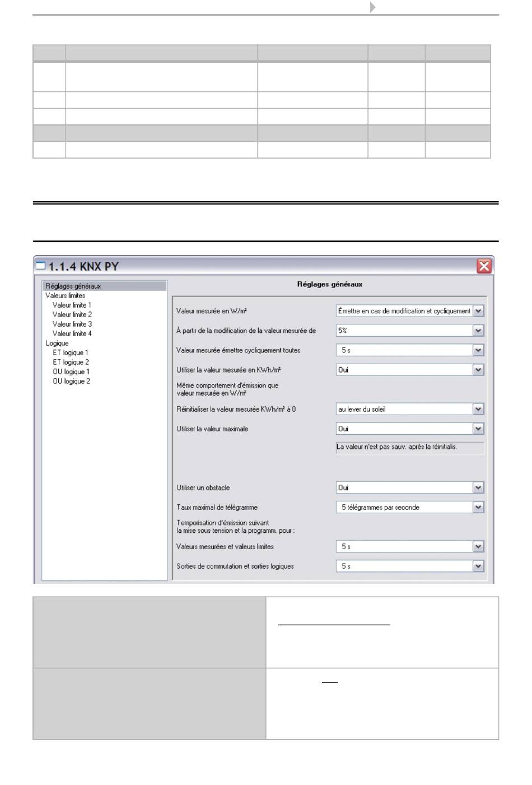Select ET logique 2

[x=71, y=362]
